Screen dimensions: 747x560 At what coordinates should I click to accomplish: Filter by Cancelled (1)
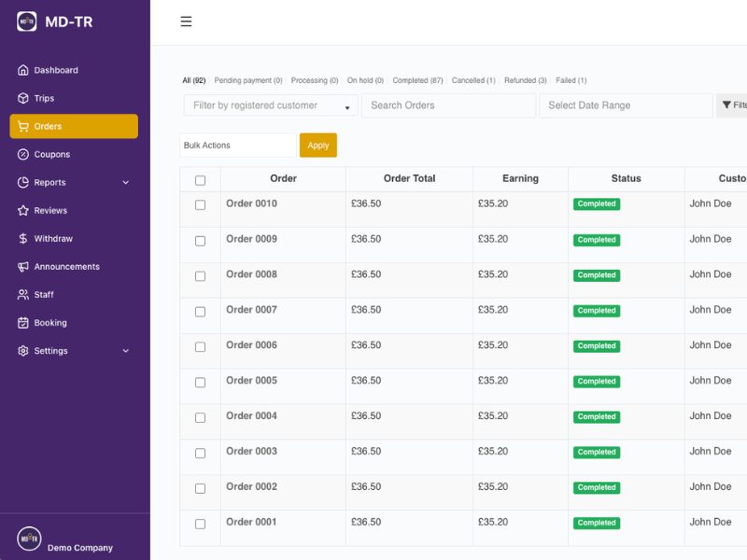point(473,80)
